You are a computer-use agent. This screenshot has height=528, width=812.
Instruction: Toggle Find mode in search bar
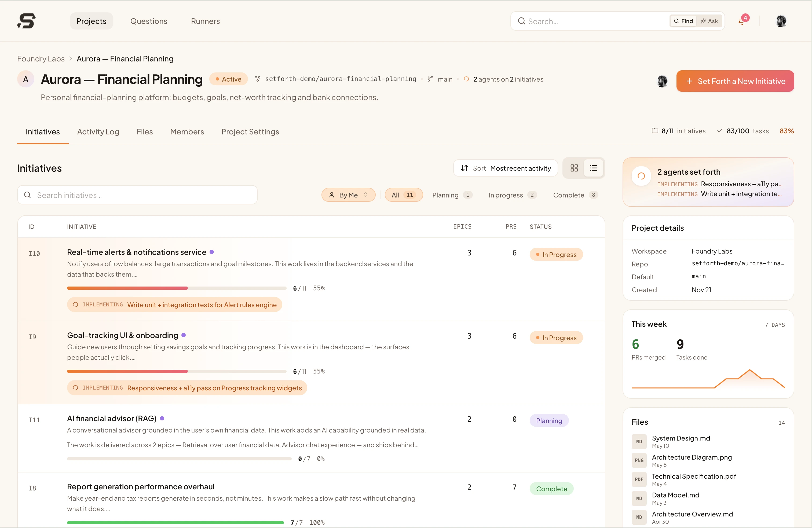point(683,21)
